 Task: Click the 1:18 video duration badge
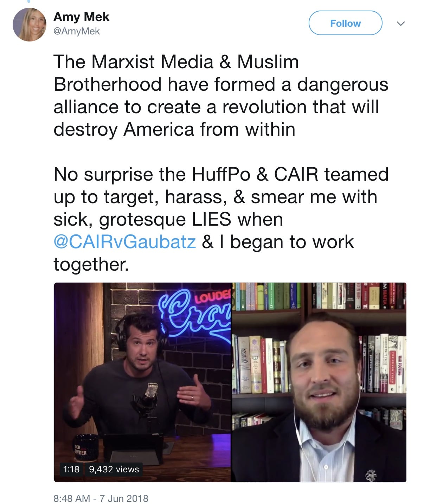coord(71,469)
